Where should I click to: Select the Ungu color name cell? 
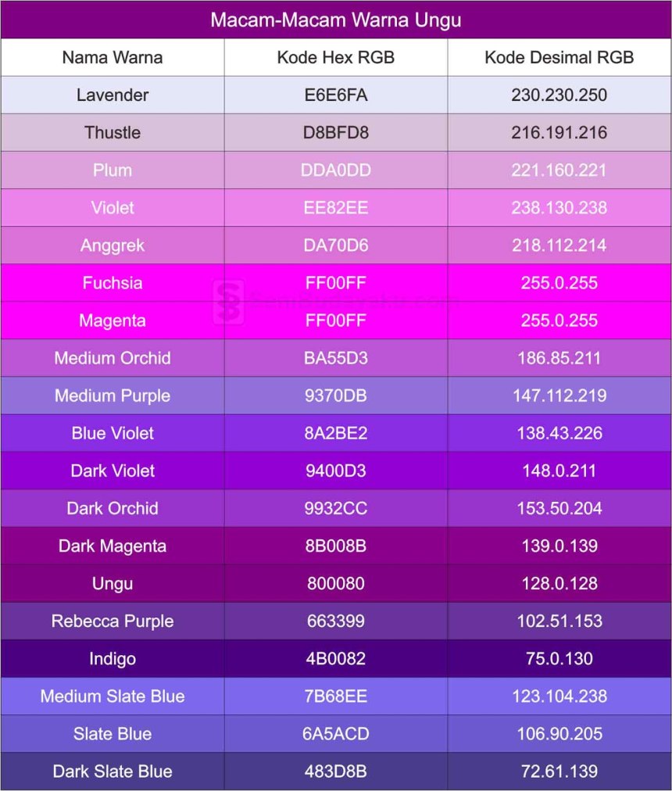(113, 584)
